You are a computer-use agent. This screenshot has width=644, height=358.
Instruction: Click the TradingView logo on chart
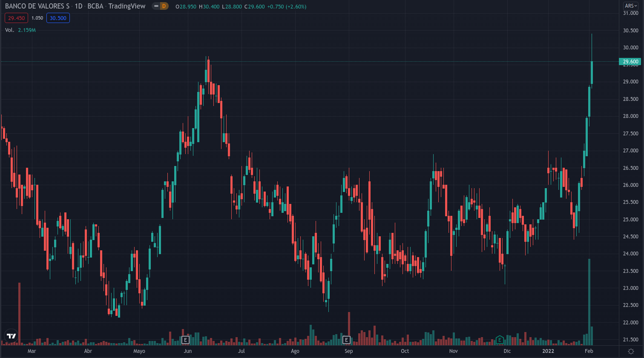point(11,336)
